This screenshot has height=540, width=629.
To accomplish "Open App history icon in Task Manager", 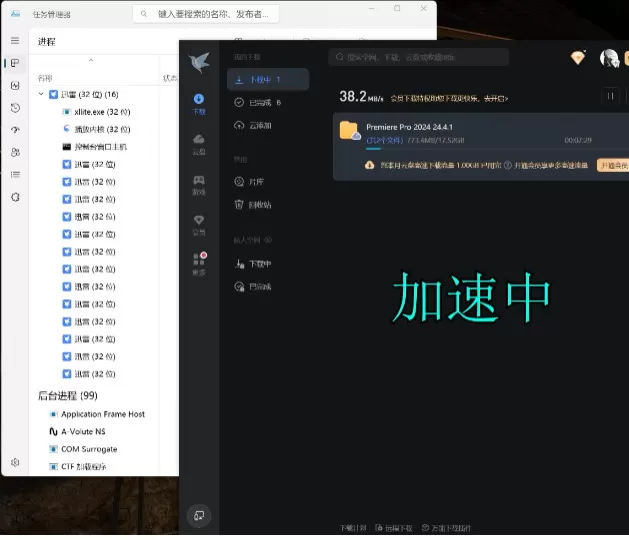I will (x=15, y=108).
